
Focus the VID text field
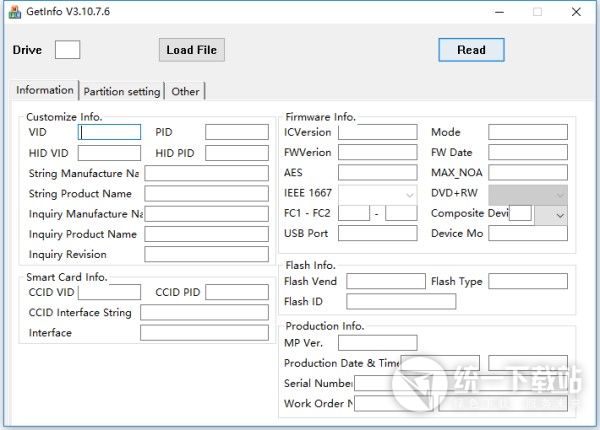[110, 132]
